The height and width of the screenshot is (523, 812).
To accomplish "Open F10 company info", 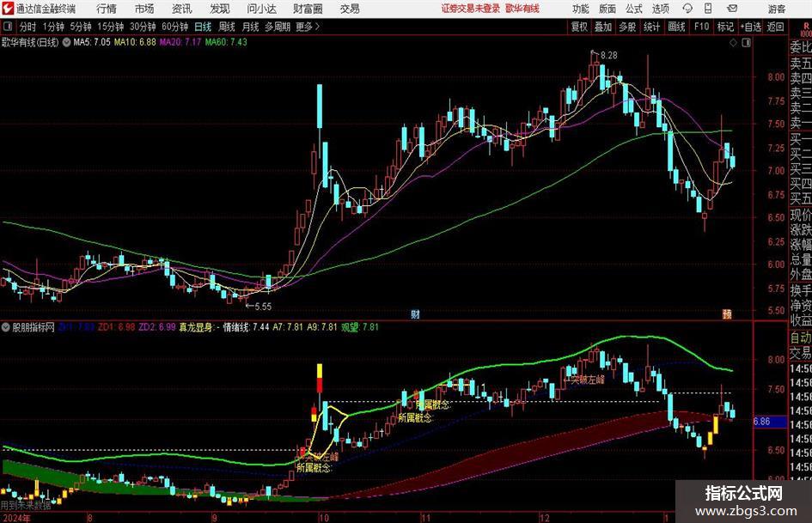I will 701,27.
